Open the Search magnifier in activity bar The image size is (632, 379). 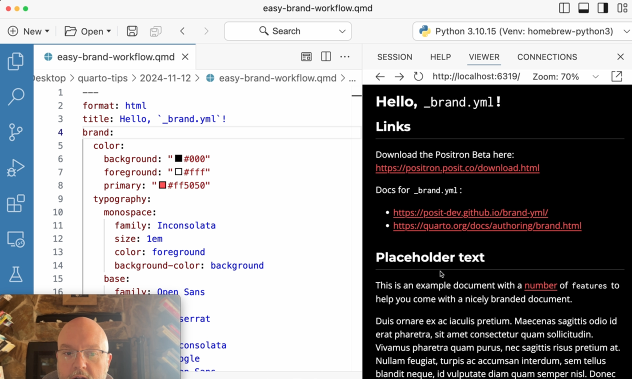coord(16,96)
